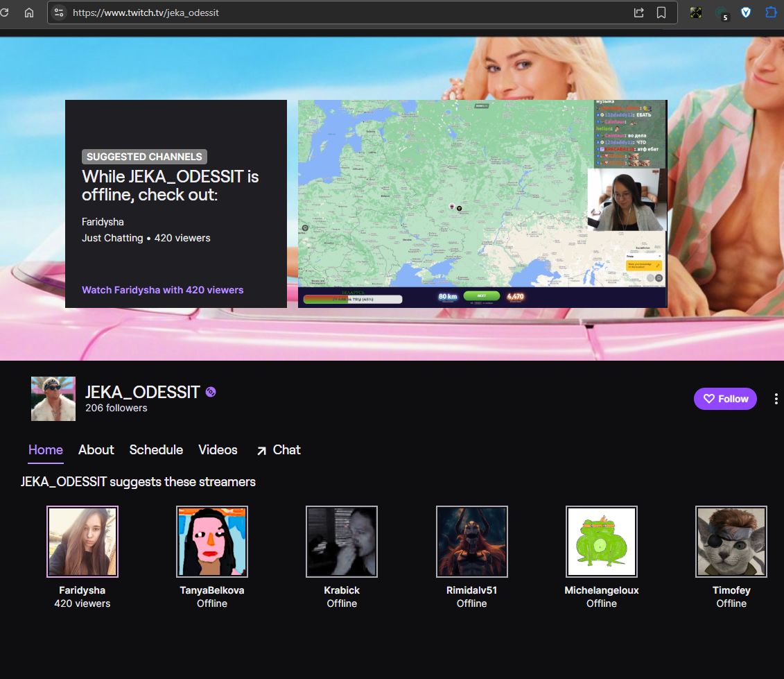
Task: Open site settings icon in address bar
Action: click(x=59, y=12)
